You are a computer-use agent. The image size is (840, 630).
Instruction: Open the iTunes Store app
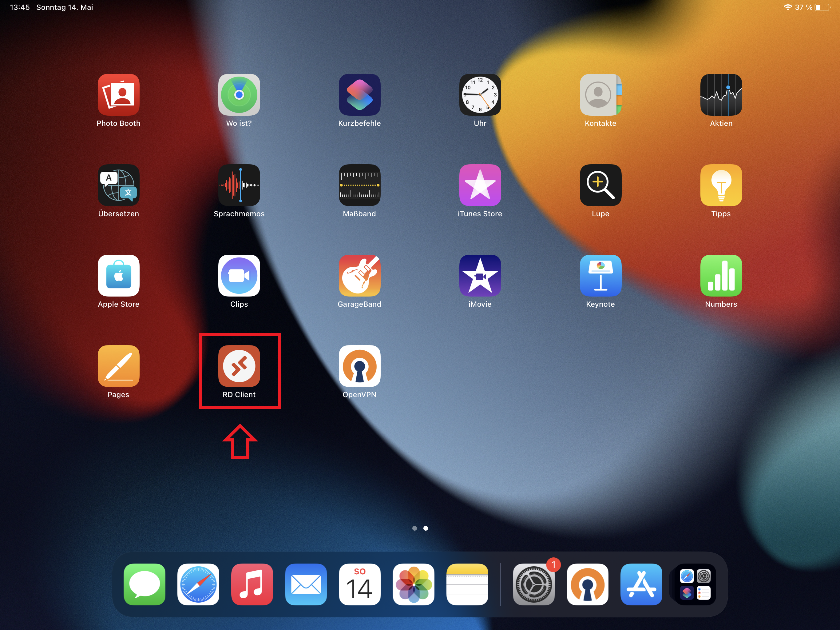point(480,185)
